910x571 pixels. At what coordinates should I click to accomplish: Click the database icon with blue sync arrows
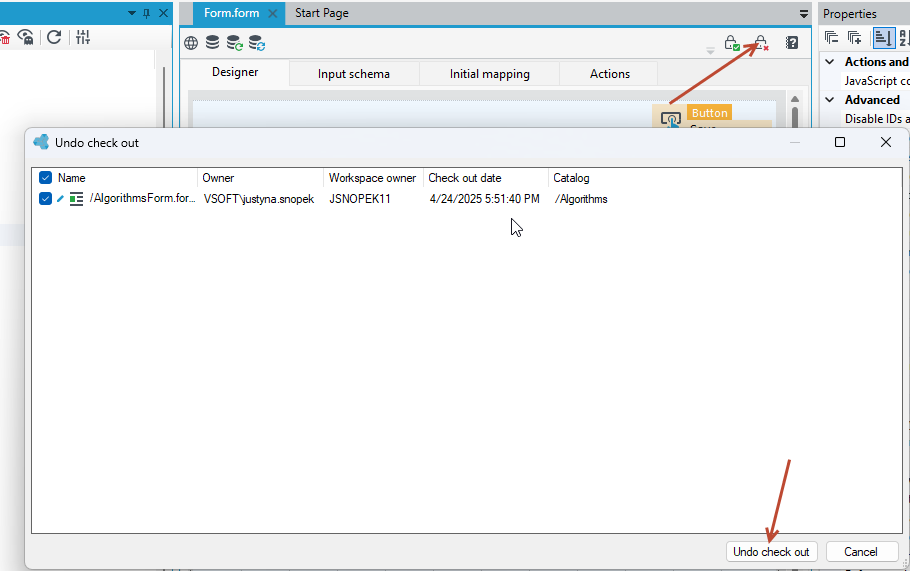pos(257,43)
